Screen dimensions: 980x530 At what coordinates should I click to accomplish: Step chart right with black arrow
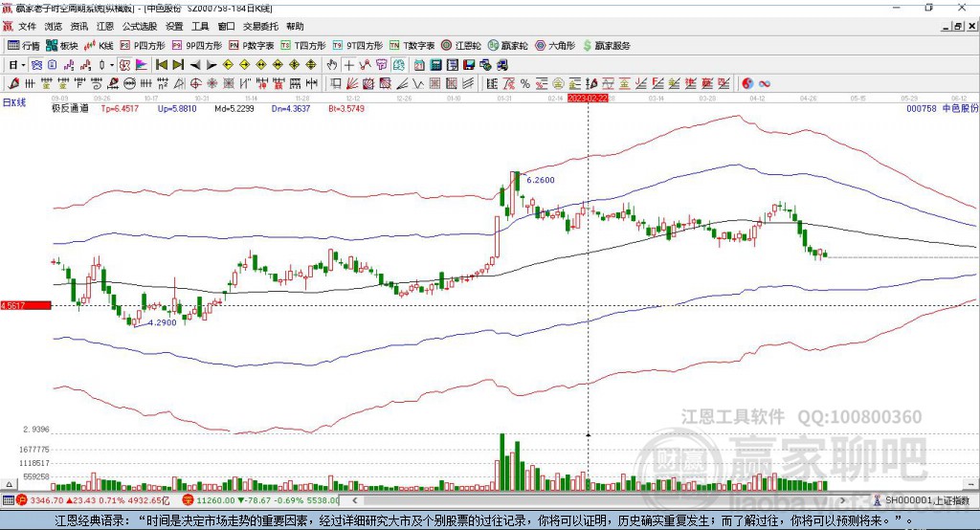[212, 65]
